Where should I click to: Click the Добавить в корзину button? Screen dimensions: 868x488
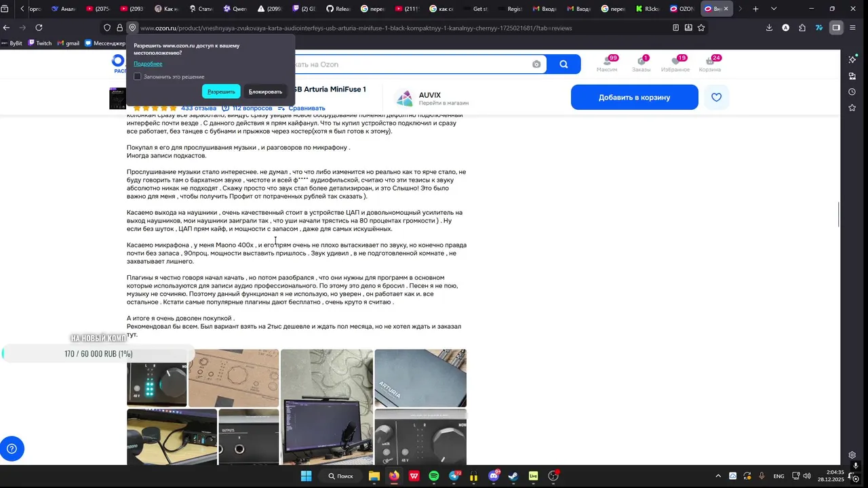[x=634, y=97]
